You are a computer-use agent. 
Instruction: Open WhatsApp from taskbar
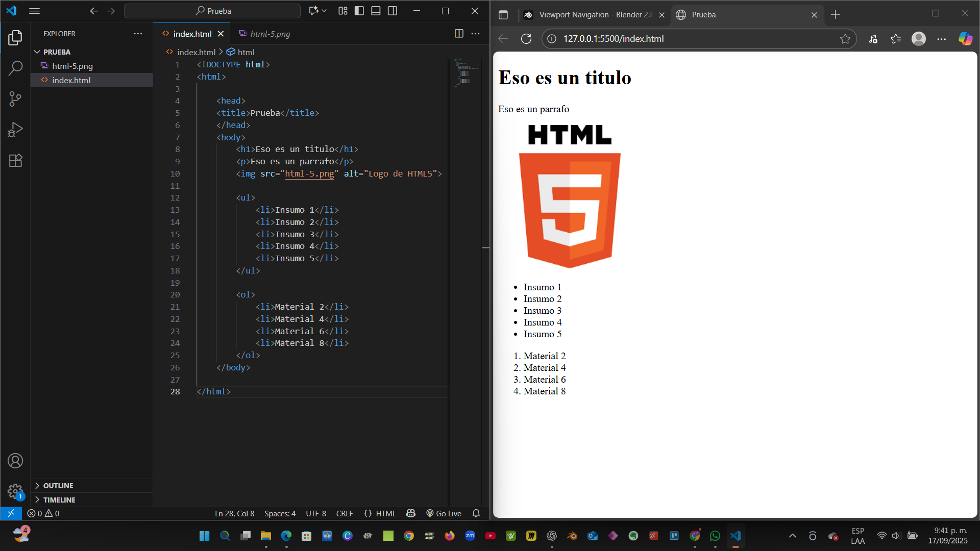click(x=715, y=536)
